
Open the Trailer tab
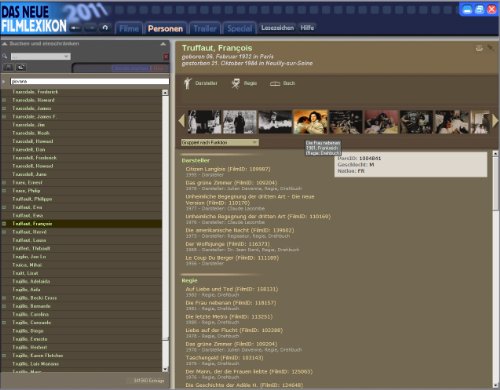205,29
